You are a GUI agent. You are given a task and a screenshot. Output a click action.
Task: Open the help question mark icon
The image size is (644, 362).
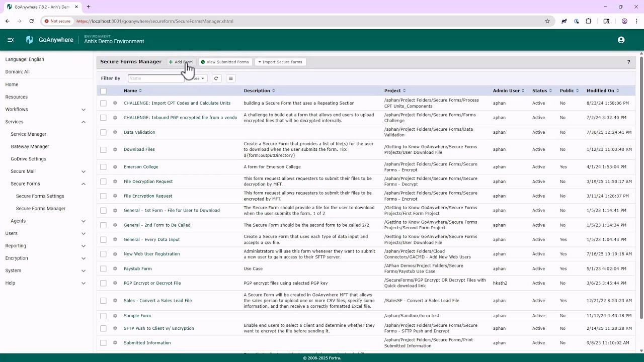coord(628,62)
